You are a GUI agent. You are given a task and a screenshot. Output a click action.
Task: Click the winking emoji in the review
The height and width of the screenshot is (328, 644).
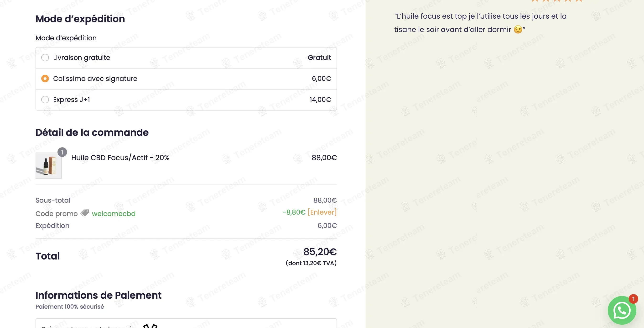tap(518, 30)
